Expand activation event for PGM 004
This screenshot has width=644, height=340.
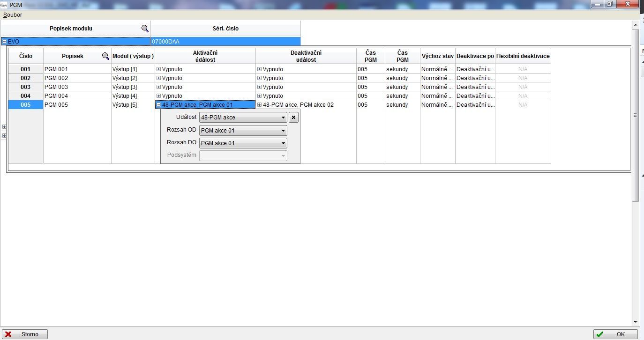pos(158,96)
